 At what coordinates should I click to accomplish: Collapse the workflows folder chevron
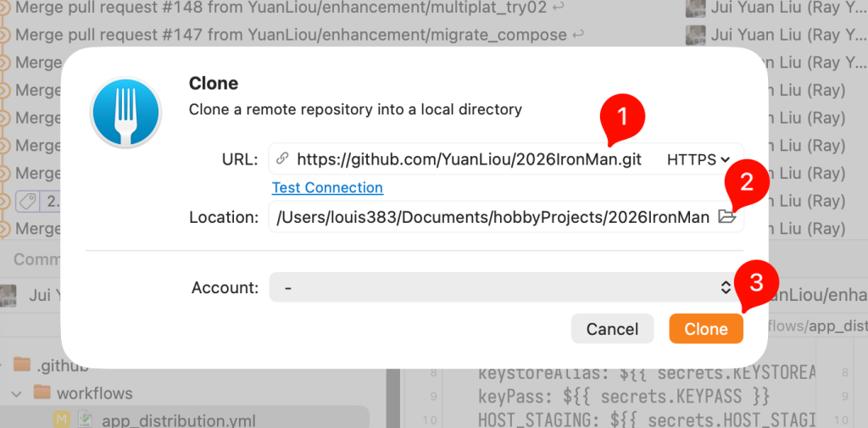tap(16, 393)
